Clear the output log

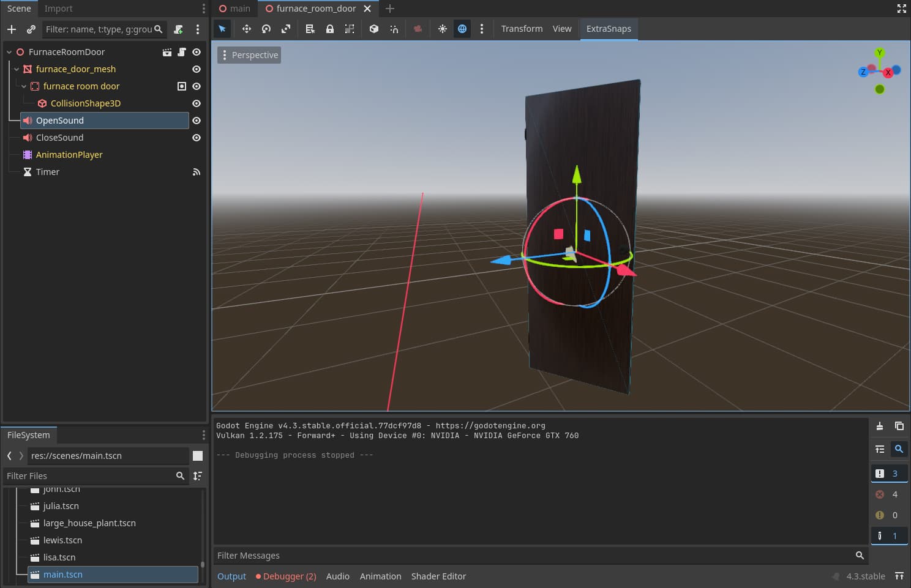880,426
